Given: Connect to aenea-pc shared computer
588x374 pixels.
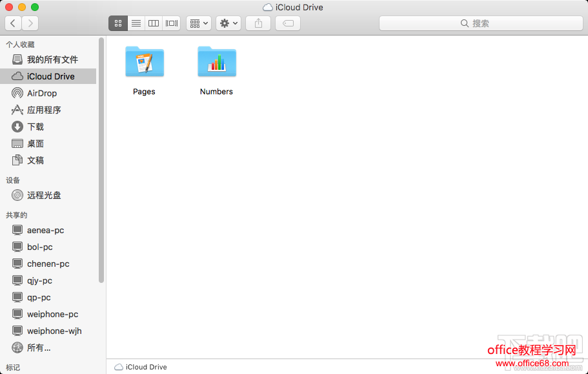Looking at the screenshot, I should (x=48, y=230).
